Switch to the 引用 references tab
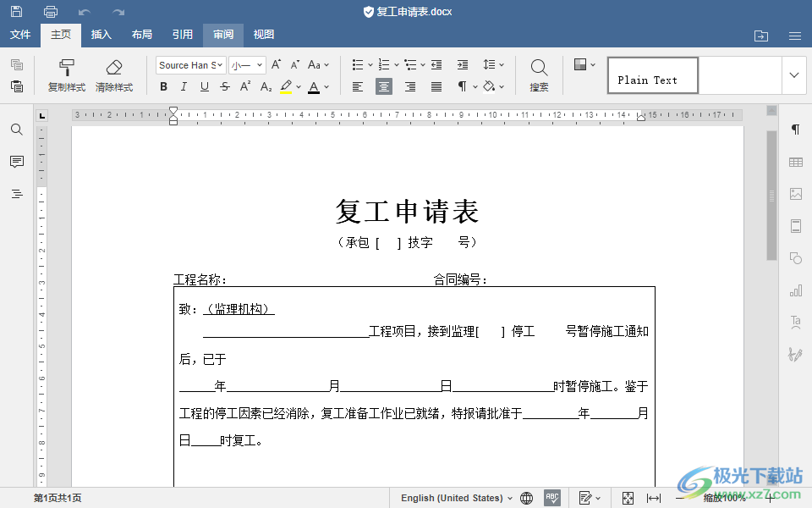Screen dimensions: 812x508 pos(183,35)
